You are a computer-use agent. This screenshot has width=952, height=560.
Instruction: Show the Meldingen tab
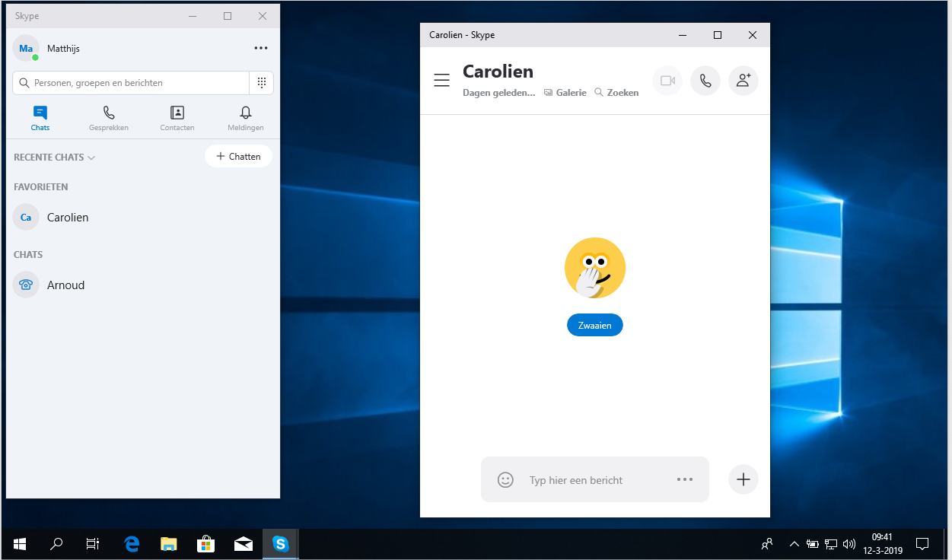245,119
